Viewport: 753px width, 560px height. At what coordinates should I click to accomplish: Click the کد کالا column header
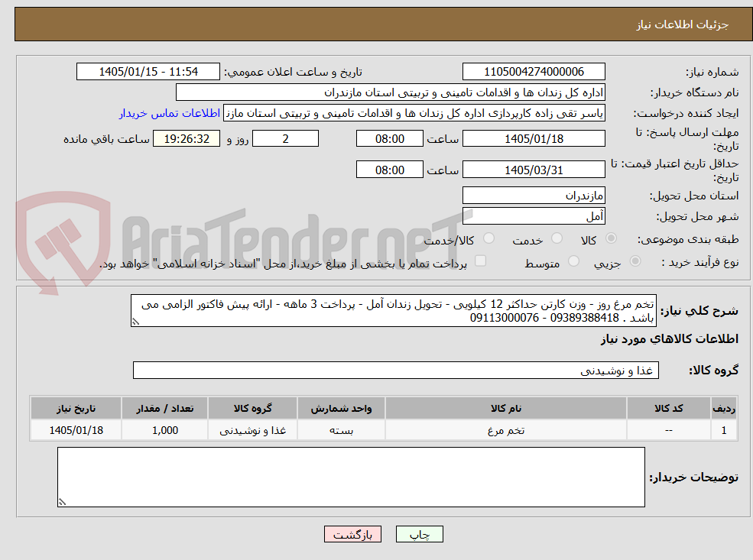(x=668, y=409)
